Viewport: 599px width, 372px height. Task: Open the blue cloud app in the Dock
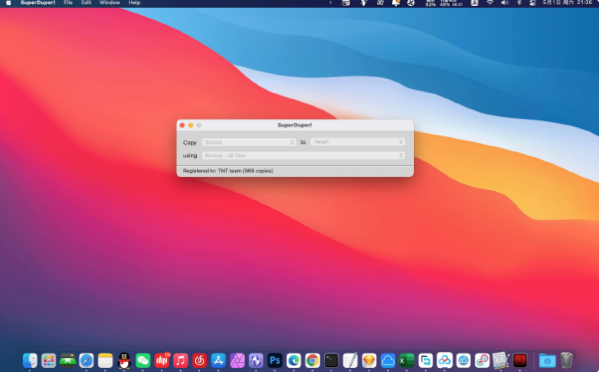click(388, 360)
